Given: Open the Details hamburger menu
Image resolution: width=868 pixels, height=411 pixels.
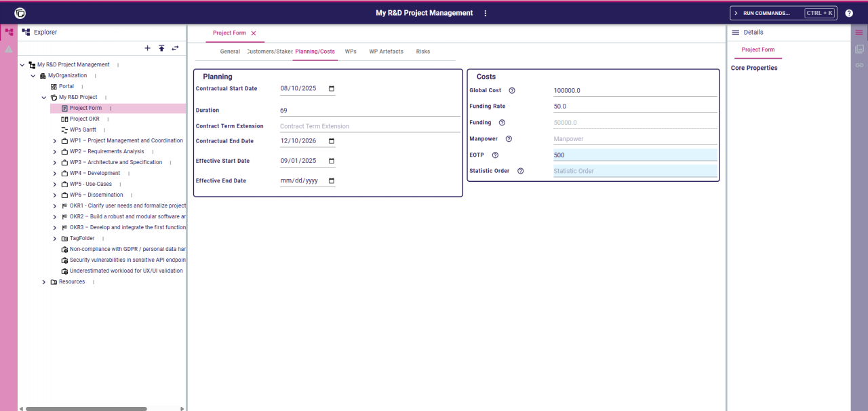Looking at the screenshot, I should pos(736,32).
